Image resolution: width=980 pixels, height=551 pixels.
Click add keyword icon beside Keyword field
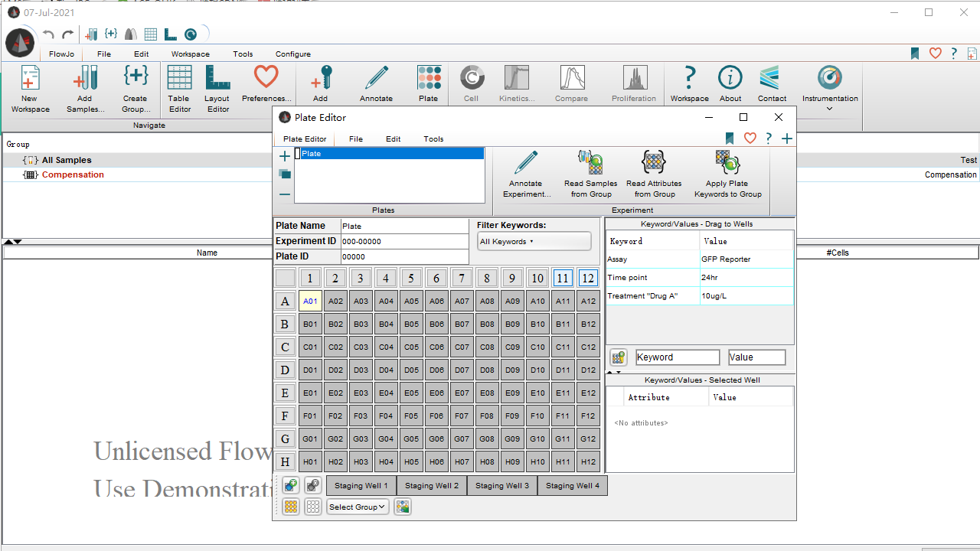tap(619, 357)
